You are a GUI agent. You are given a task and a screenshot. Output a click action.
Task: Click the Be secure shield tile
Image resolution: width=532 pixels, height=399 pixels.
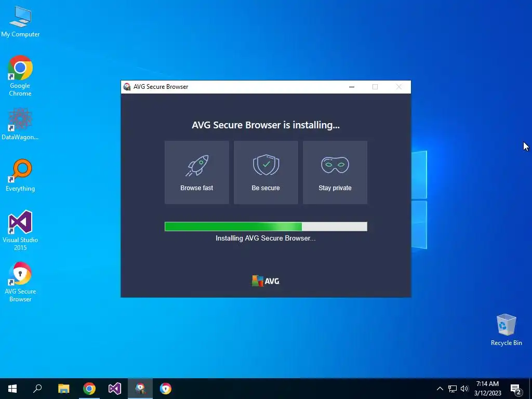(265, 172)
